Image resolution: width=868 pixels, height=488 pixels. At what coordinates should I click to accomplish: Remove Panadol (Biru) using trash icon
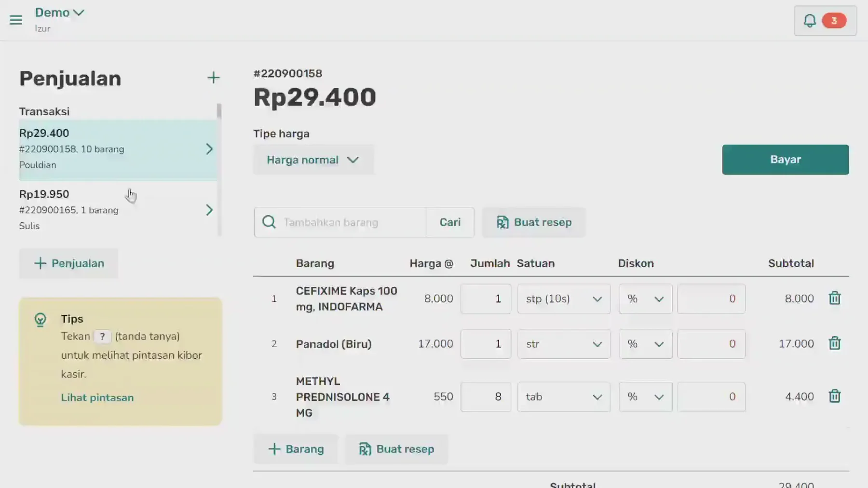pos(835,344)
